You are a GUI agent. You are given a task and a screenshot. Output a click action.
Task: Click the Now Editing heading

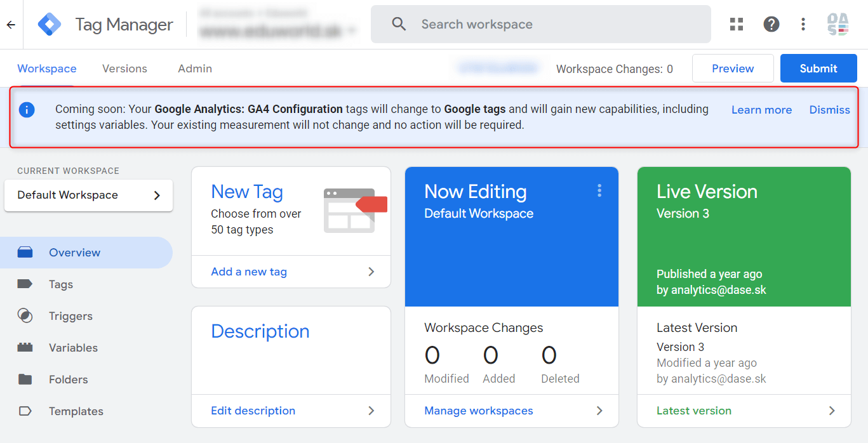point(476,192)
